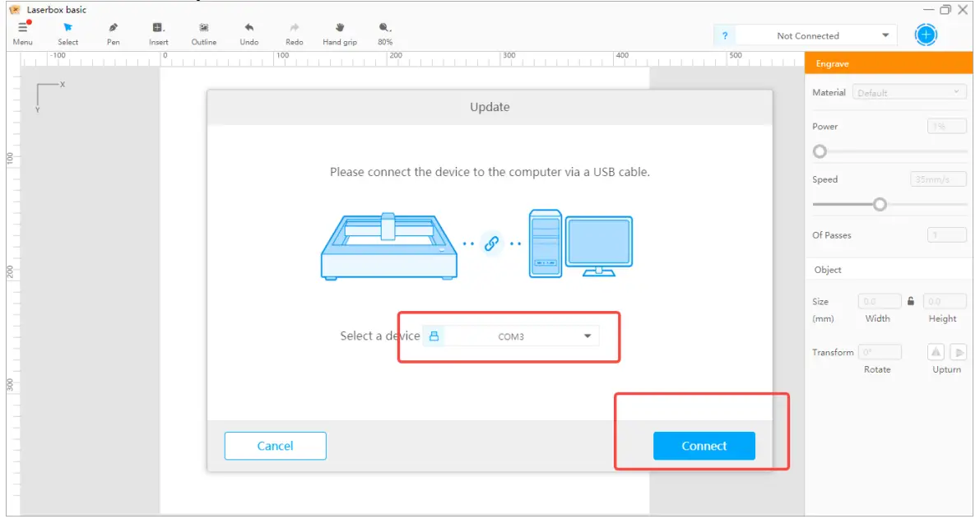Select the Hand grip tool
Viewport: 980px width, 519px height.
340,27
